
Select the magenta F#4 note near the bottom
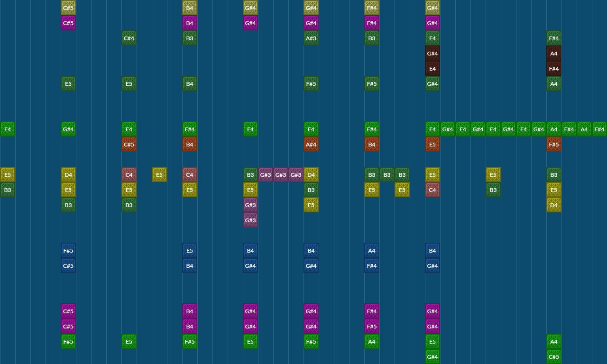click(371, 311)
